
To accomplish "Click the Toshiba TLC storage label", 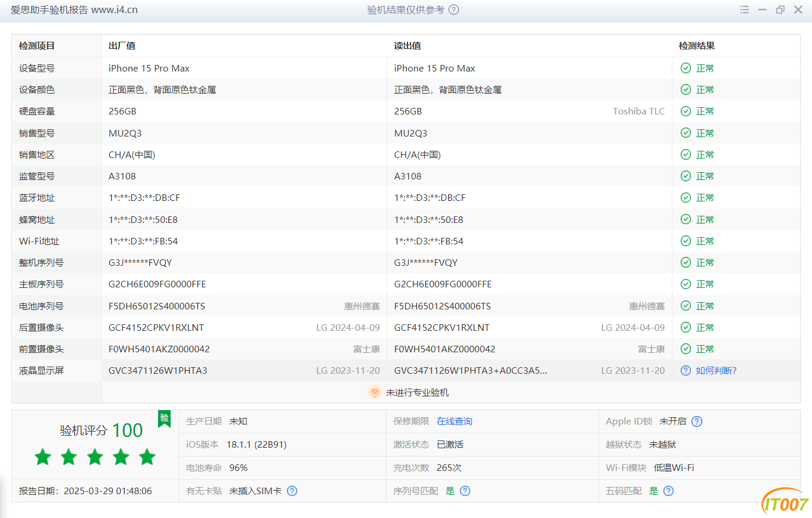I will (638, 111).
